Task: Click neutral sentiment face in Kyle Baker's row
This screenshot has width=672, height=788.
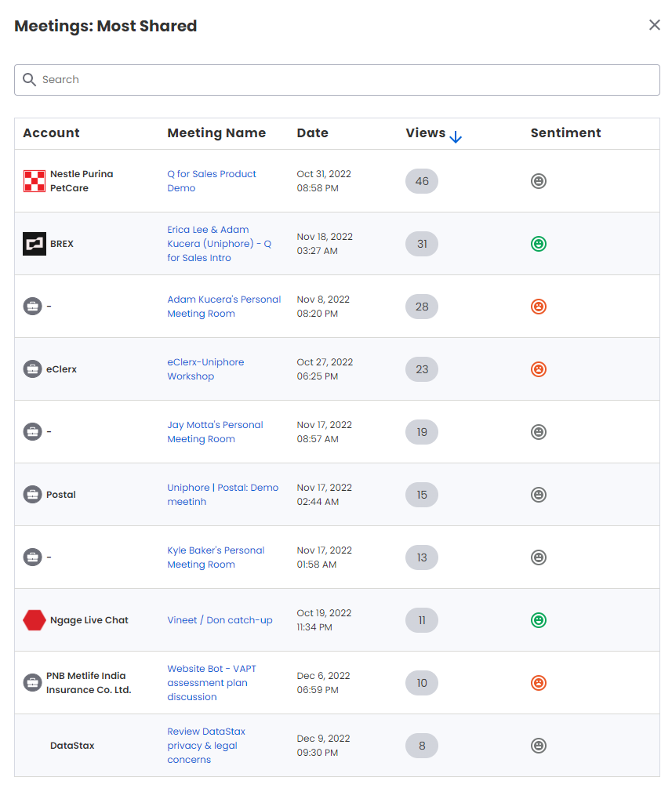Action: pyautogui.click(x=538, y=557)
